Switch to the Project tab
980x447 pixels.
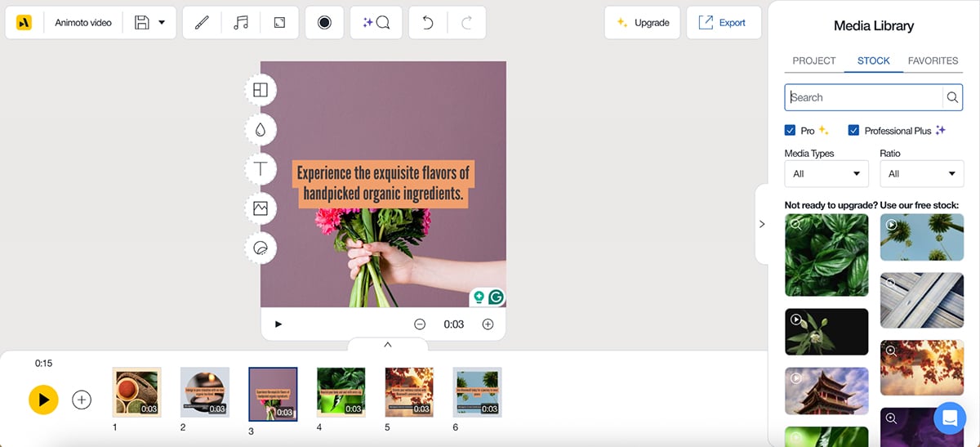813,60
